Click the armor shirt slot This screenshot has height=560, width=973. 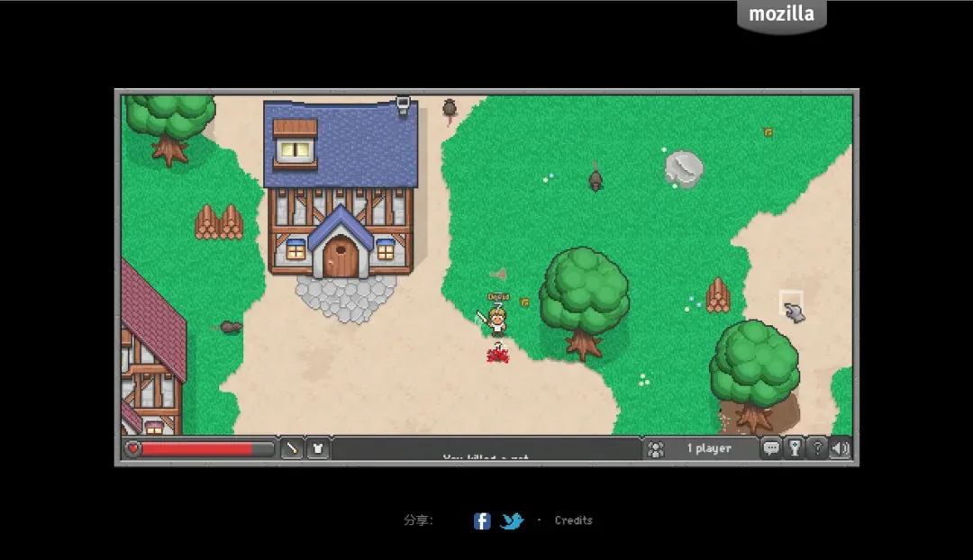[318, 448]
